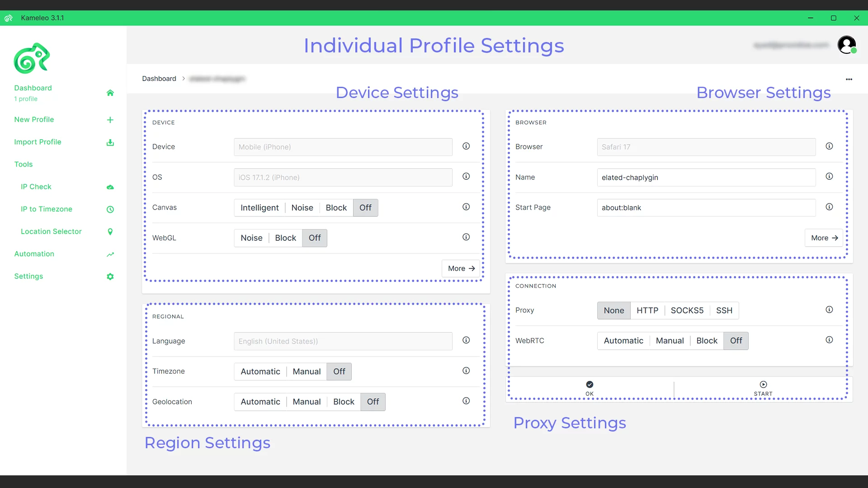This screenshot has height=488, width=868.
Task: Select SOCKS5 as the Proxy type
Action: point(687,310)
